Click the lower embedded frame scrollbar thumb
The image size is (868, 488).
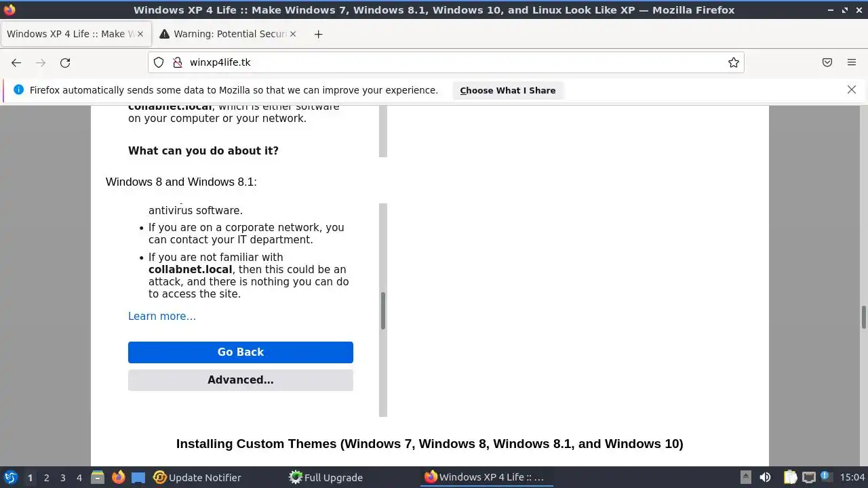(x=383, y=311)
